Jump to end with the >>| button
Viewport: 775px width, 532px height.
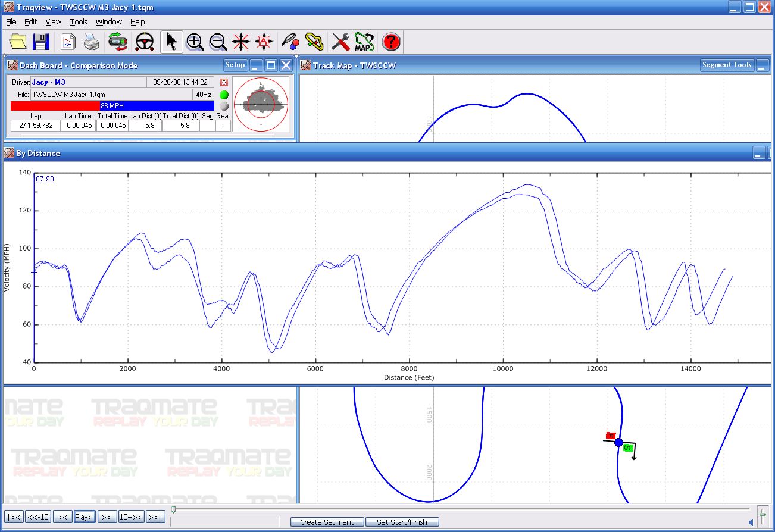pyautogui.click(x=155, y=517)
